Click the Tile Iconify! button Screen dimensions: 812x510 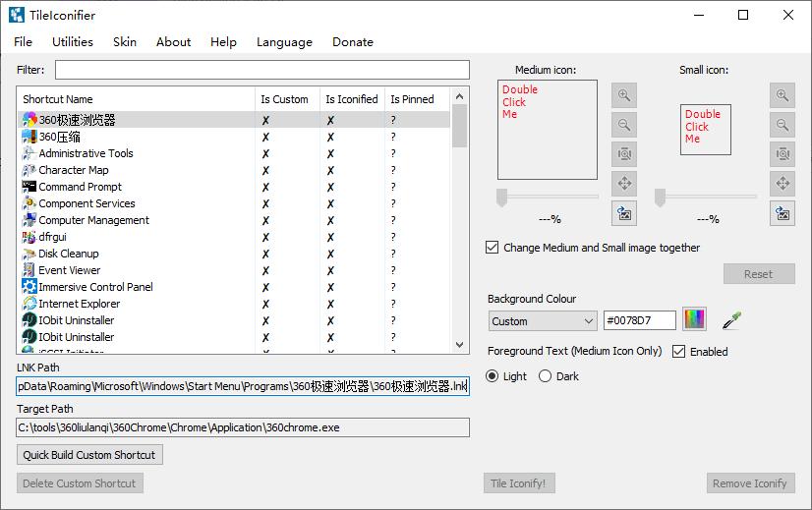point(519,483)
